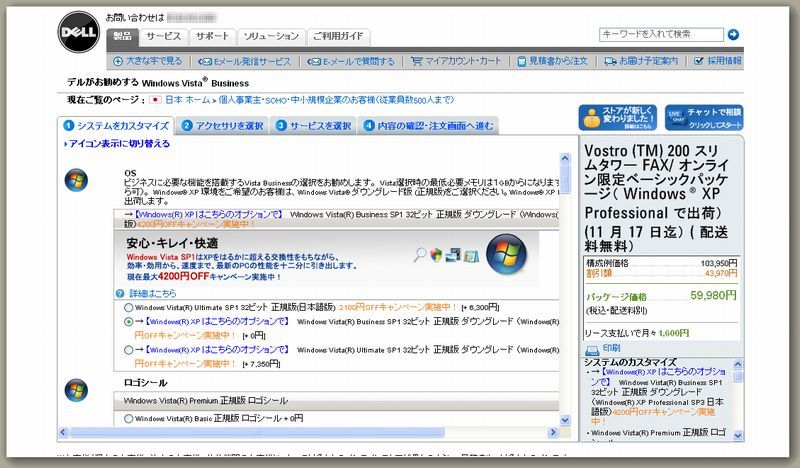Click the Windows orb beside ロゴシール section

click(x=76, y=390)
